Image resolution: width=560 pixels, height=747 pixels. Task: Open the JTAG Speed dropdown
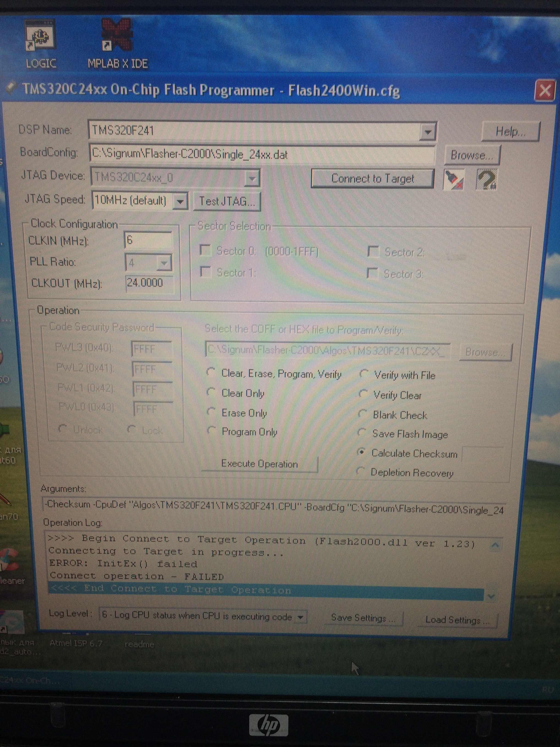[180, 201]
